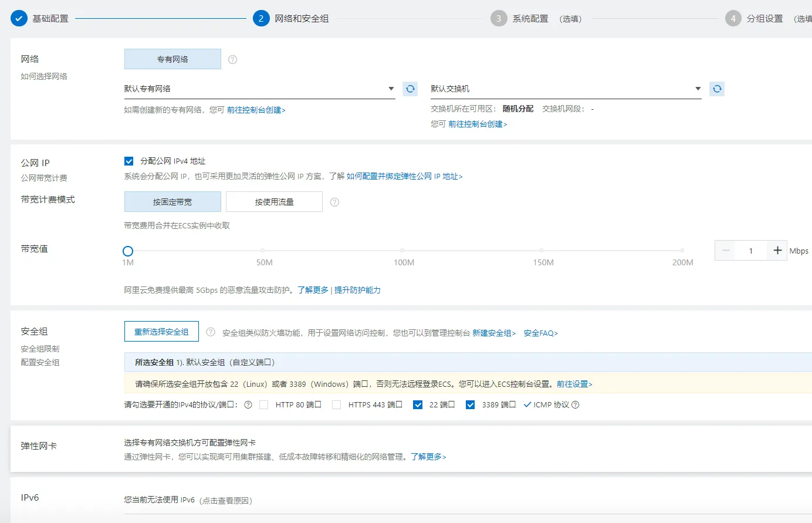Open 前往控制台创建 link under 默认专有网络
The height and width of the screenshot is (523, 812).
point(256,110)
